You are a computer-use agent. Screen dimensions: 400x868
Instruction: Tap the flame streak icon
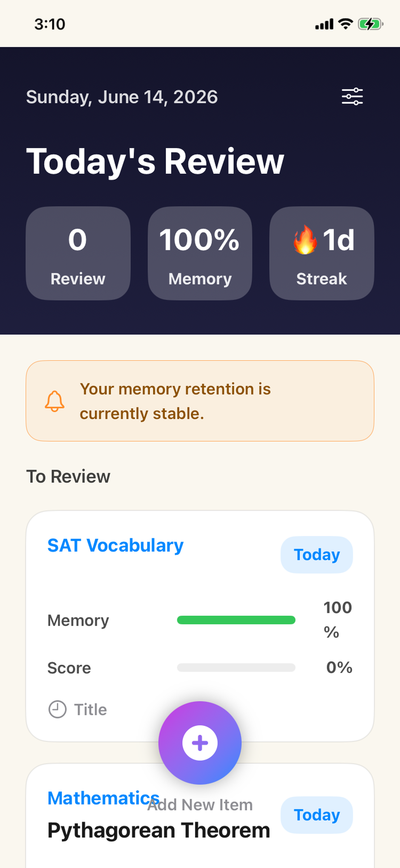click(305, 240)
